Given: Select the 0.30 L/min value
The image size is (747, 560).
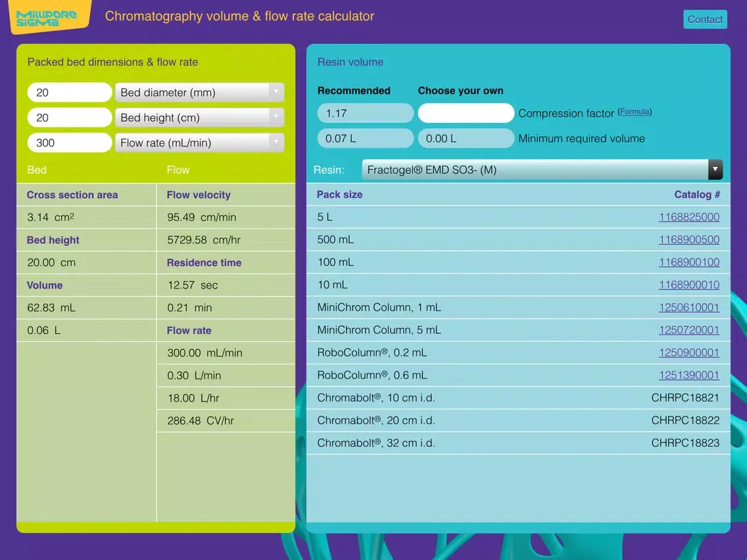Looking at the screenshot, I should [x=195, y=375].
